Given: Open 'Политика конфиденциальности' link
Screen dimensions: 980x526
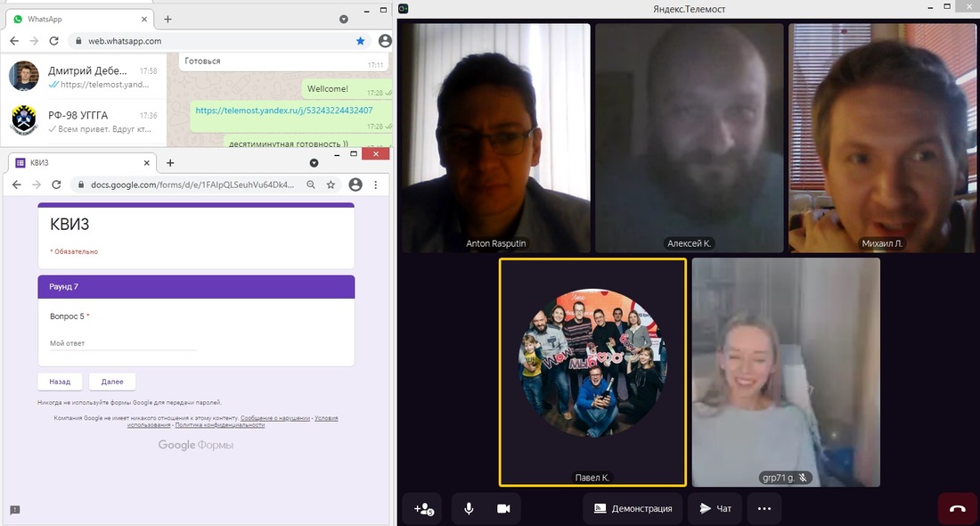Looking at the screenshot, I should pos(220,424).
